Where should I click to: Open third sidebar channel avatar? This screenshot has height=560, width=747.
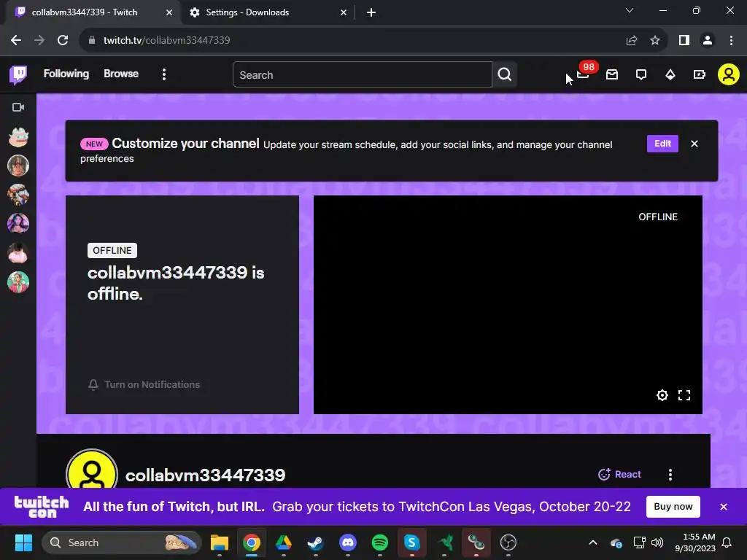pyautogui.click(x=18, y=195)
